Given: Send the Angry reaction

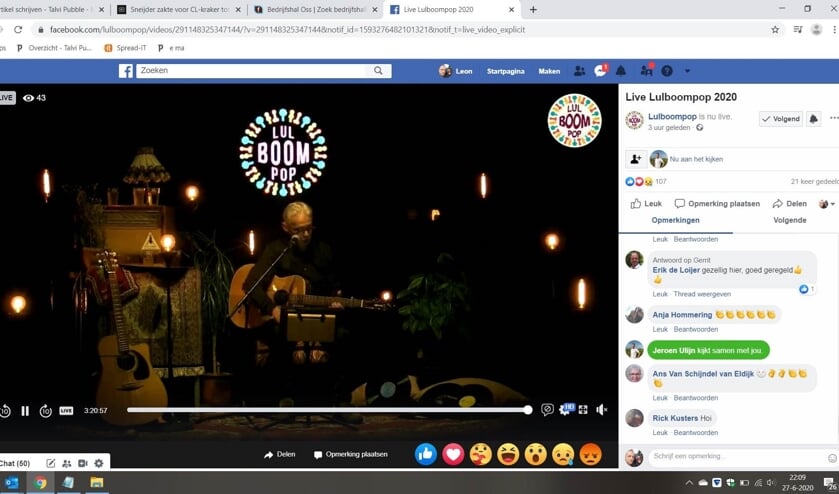Looking at the screenshot, I should pos(590,454).
